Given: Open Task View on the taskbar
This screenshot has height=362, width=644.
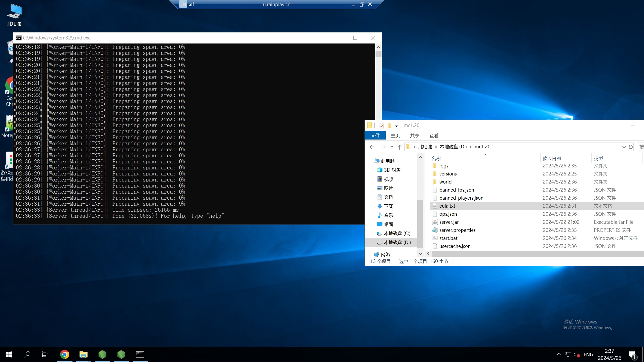Looking at the screenshot, I should pyautogui.click(x=45, y=354).
